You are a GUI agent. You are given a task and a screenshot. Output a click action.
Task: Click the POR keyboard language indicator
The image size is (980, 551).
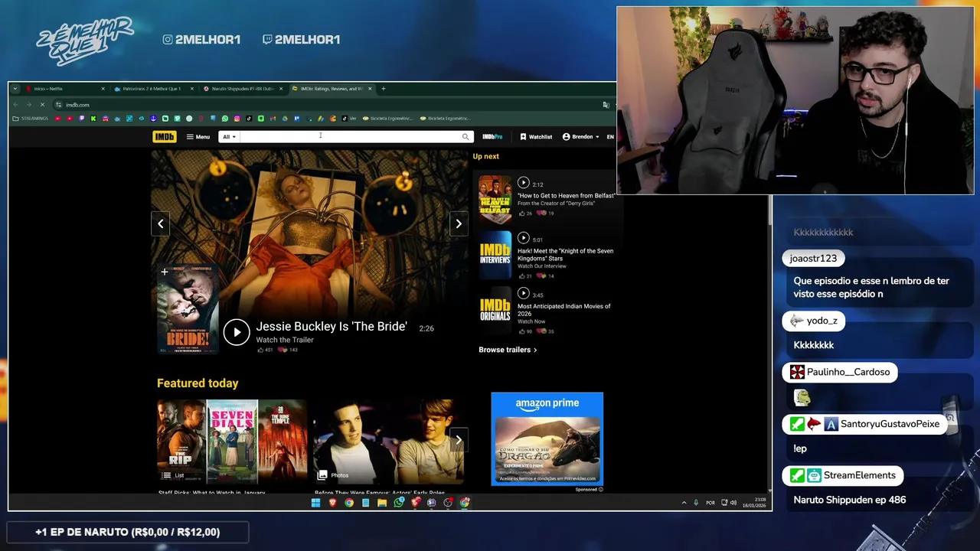(x=710, y=503)
